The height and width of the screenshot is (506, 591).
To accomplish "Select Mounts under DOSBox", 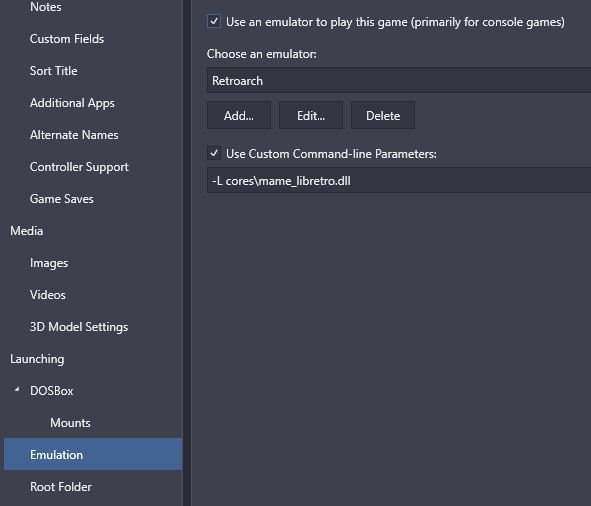I will click(x=70, y=423).
